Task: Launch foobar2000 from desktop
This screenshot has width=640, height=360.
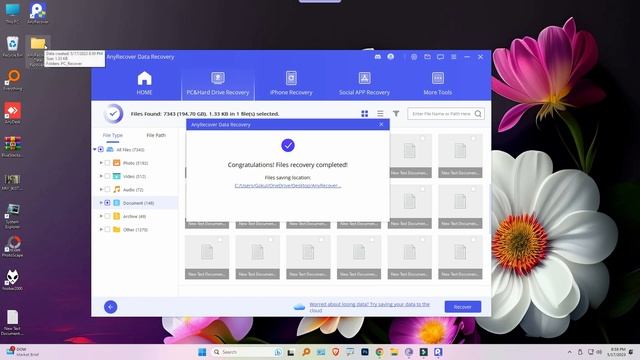Action: point(12,279)
